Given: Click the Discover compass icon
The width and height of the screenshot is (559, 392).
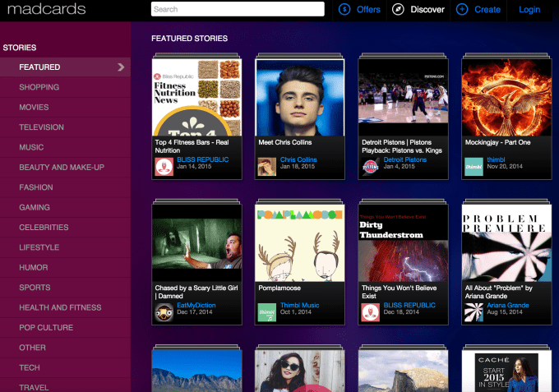Looking at the screenshot, I should point(399,10).
